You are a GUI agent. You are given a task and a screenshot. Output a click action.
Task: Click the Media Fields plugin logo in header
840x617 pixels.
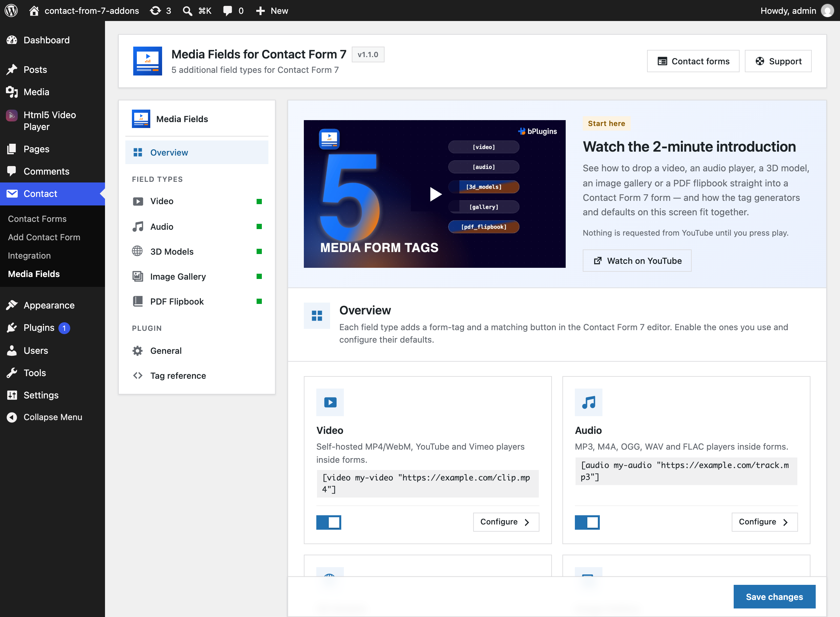(147, 61)
